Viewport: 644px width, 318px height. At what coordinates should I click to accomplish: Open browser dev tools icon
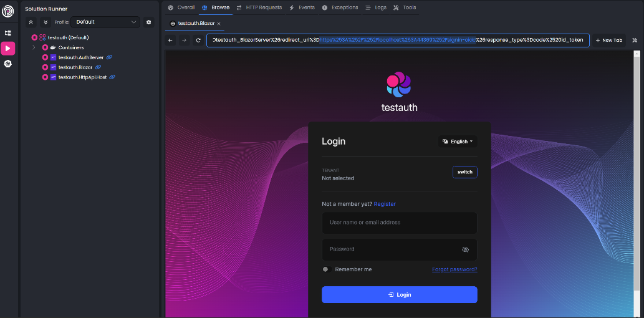[635, 41]
